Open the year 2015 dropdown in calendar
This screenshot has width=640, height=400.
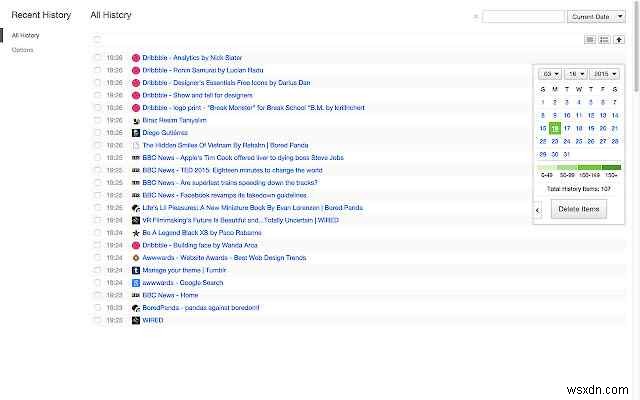tap(604, 74)
